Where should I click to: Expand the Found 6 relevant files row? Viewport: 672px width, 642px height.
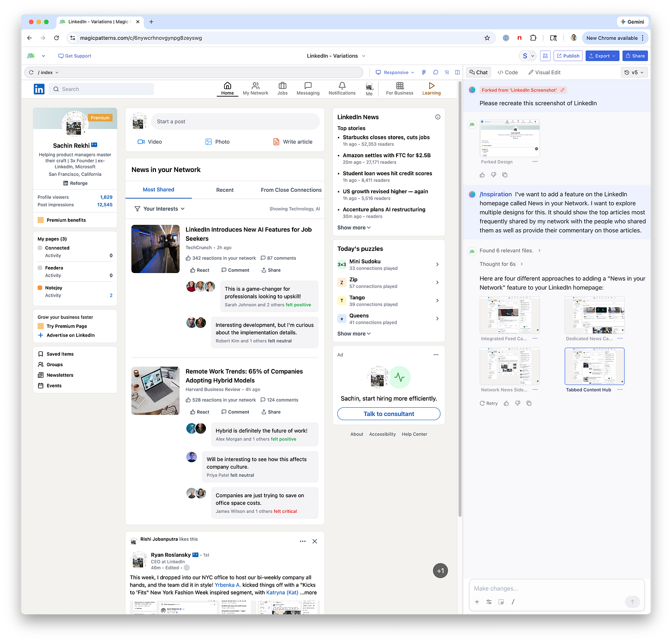click(510, 250)
